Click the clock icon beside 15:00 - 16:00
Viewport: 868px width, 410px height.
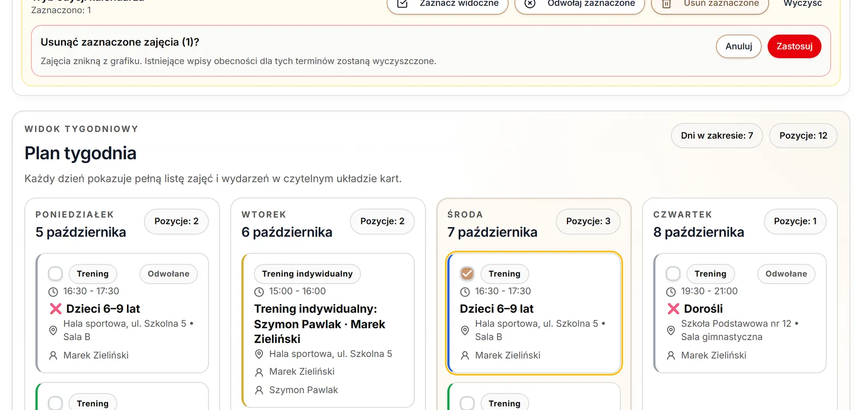pyautogui.click(x=259, y=291)
